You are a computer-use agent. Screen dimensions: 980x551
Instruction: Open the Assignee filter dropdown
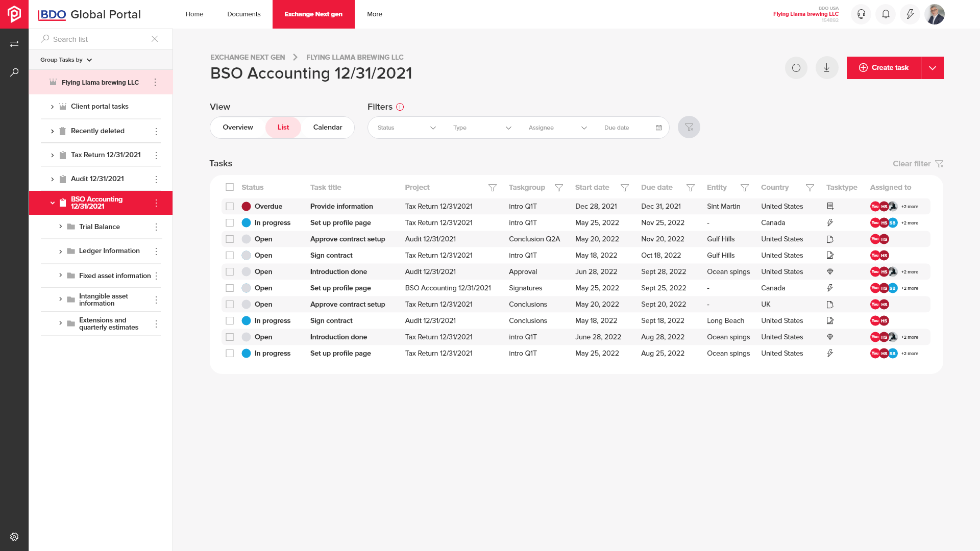[x=557, y=128]
